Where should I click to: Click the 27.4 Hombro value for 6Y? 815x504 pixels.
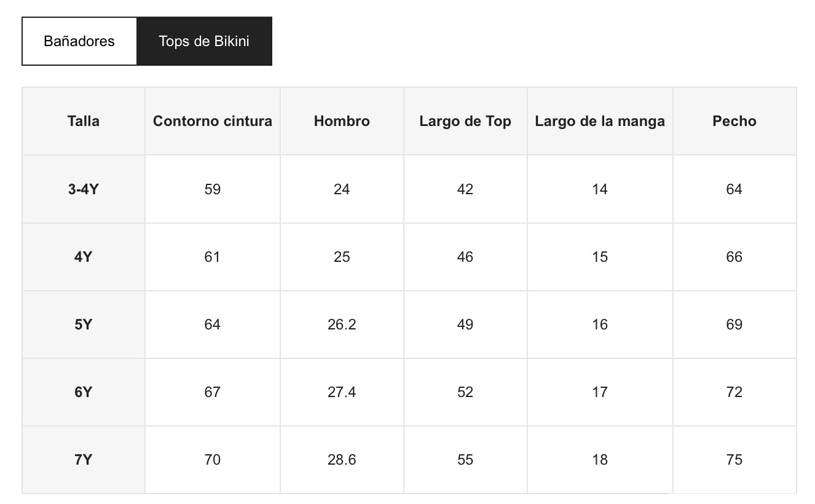[342, 392]
